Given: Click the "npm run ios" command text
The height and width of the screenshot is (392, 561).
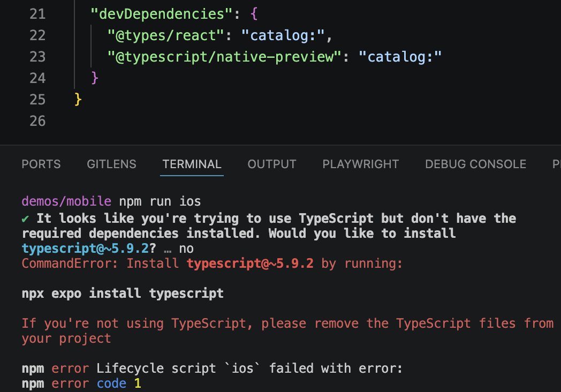Looking at the screenshot, I should click(160, 201).
